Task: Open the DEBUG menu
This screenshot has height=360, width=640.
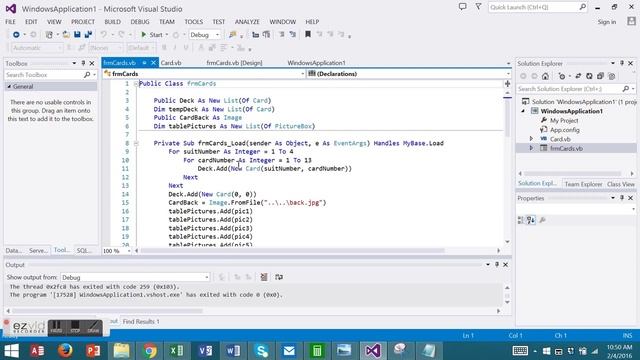Action: (x=140, y=22)
